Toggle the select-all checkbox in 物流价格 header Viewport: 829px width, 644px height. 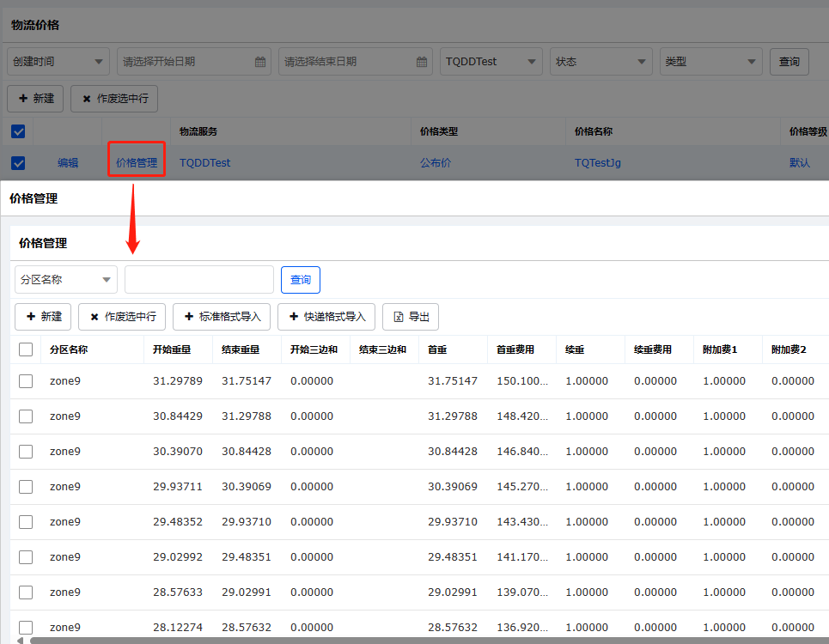tap(18, 131)
